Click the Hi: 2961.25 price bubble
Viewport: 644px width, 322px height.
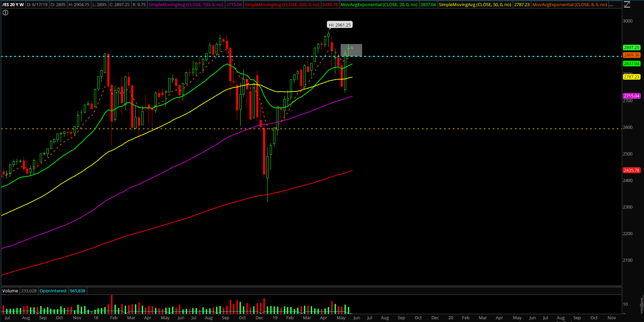[339, 25]
